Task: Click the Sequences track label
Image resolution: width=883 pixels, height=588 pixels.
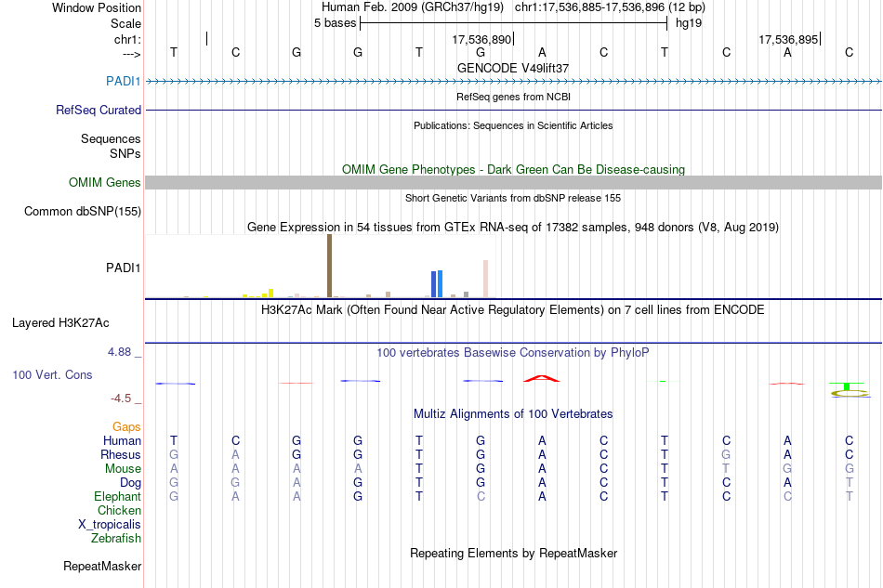Action: pos(111,138)
